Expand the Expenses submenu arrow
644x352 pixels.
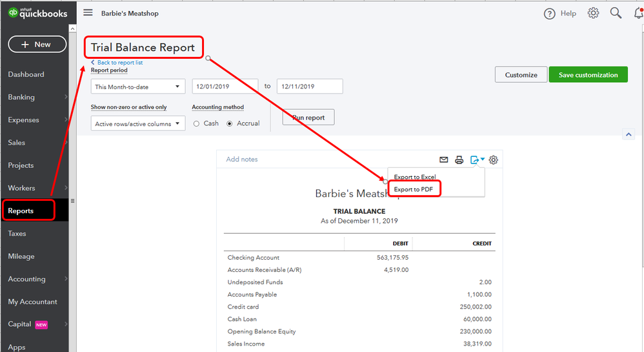pos(66,119)
